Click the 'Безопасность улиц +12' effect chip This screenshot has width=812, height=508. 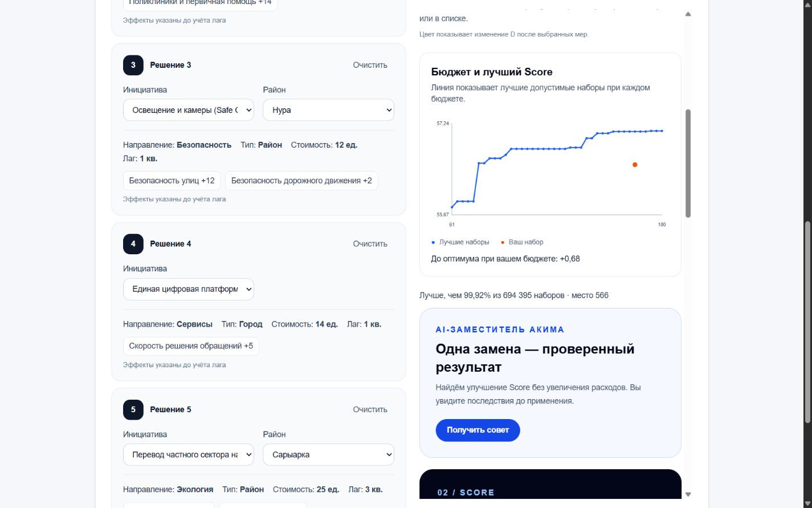172,181
